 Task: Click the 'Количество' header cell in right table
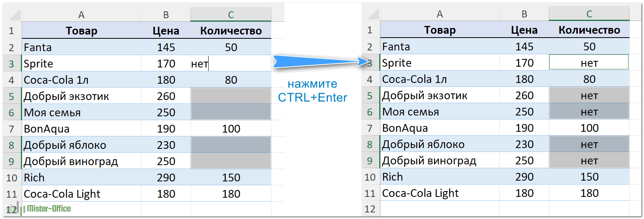589,30
